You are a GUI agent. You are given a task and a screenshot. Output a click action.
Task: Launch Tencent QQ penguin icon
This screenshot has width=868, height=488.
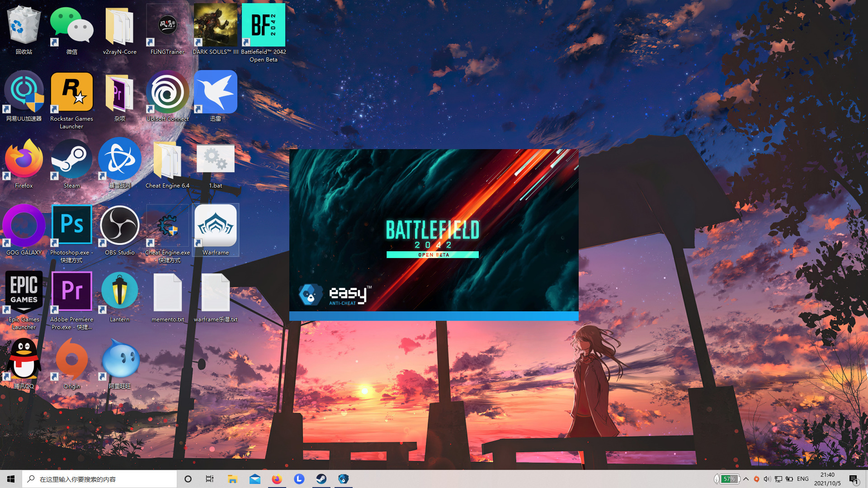(x=24, y=364)
